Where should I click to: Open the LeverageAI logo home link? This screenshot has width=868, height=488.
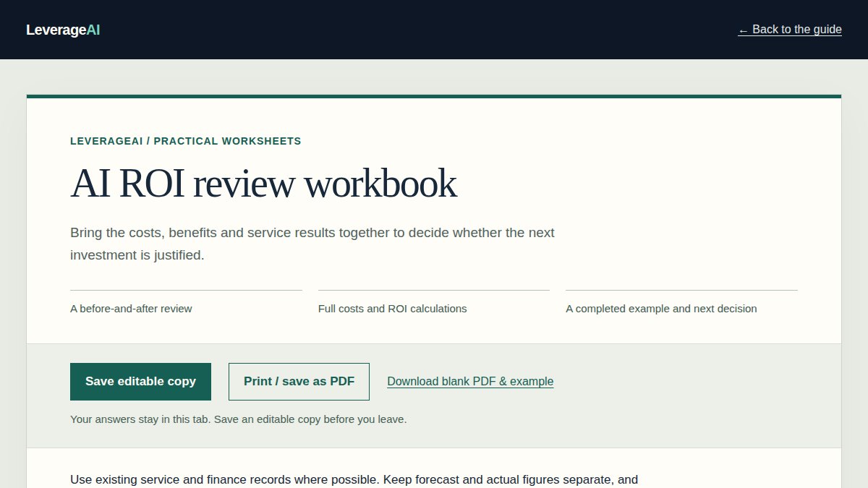pos(63,30)
